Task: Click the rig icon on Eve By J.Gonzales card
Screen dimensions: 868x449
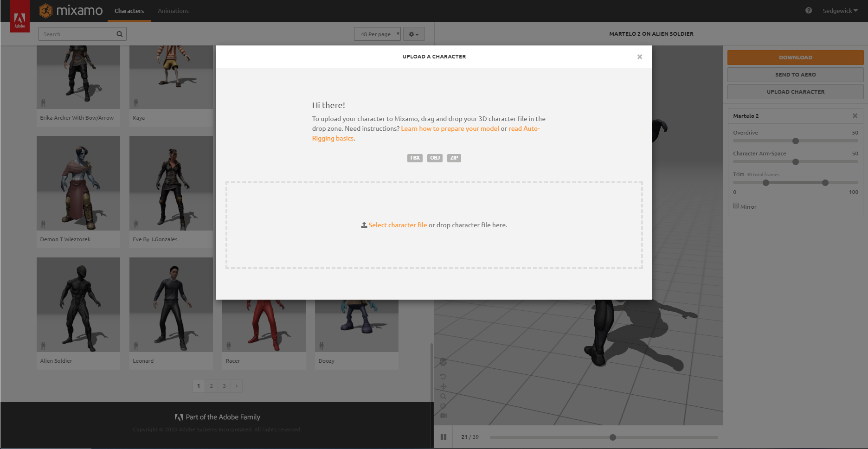Action: pyautogui.click(x=136, y=224)
